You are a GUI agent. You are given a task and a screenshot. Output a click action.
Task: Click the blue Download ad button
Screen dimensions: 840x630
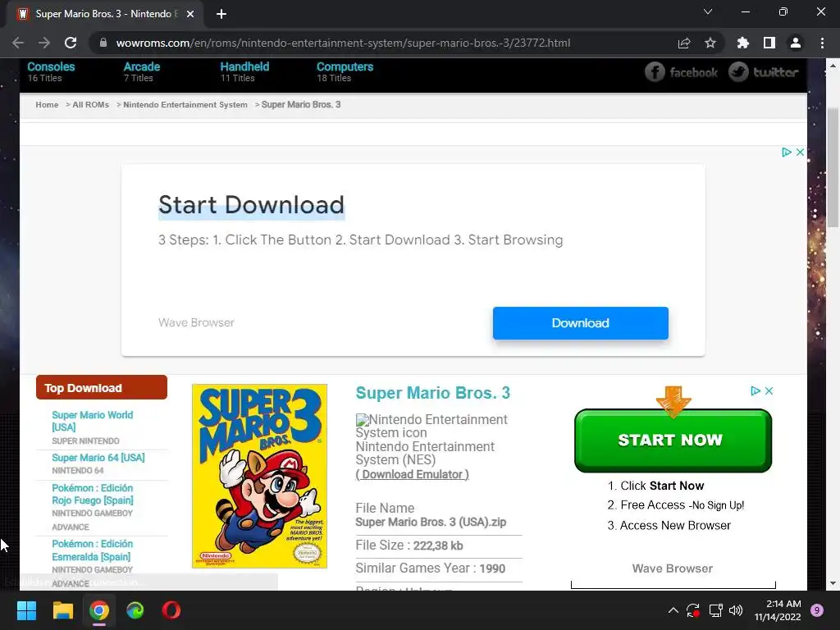pyautogui.click(x=580, y=323)
